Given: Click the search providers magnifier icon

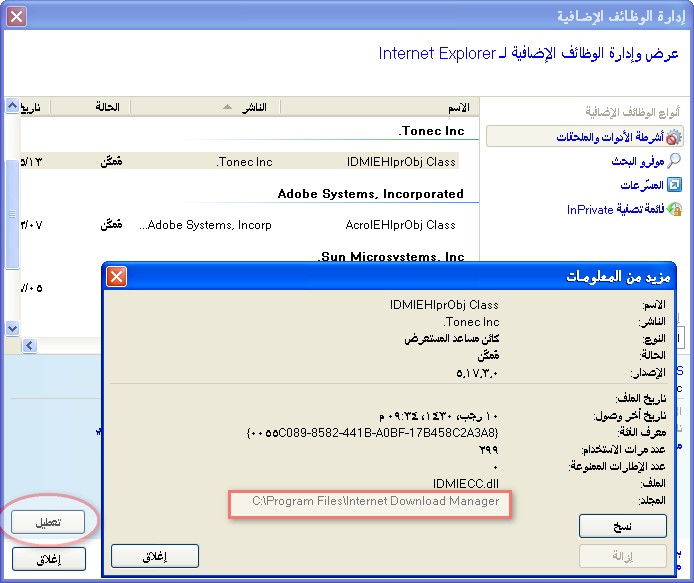Looking at the screenshot, I should tap(674, 161).
